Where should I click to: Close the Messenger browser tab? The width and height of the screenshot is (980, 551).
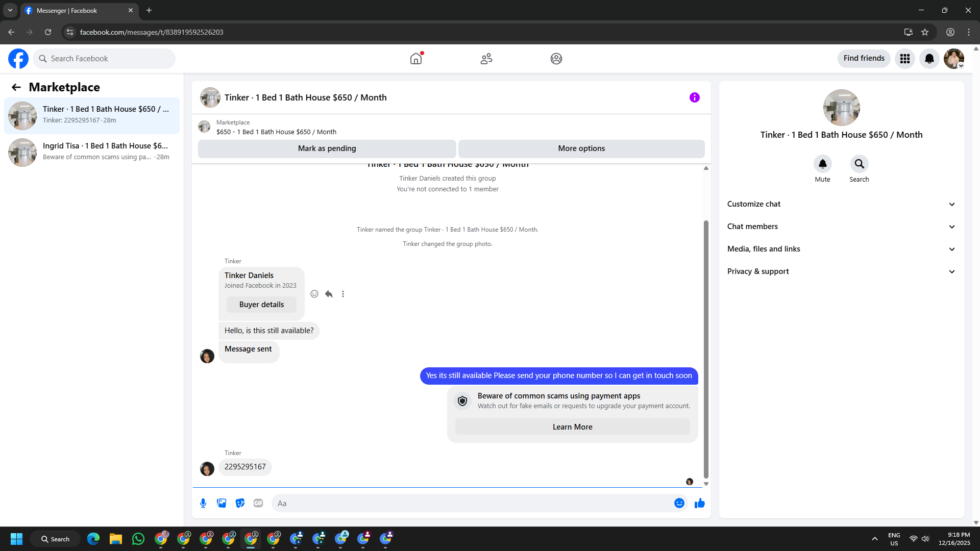(131, 10)
